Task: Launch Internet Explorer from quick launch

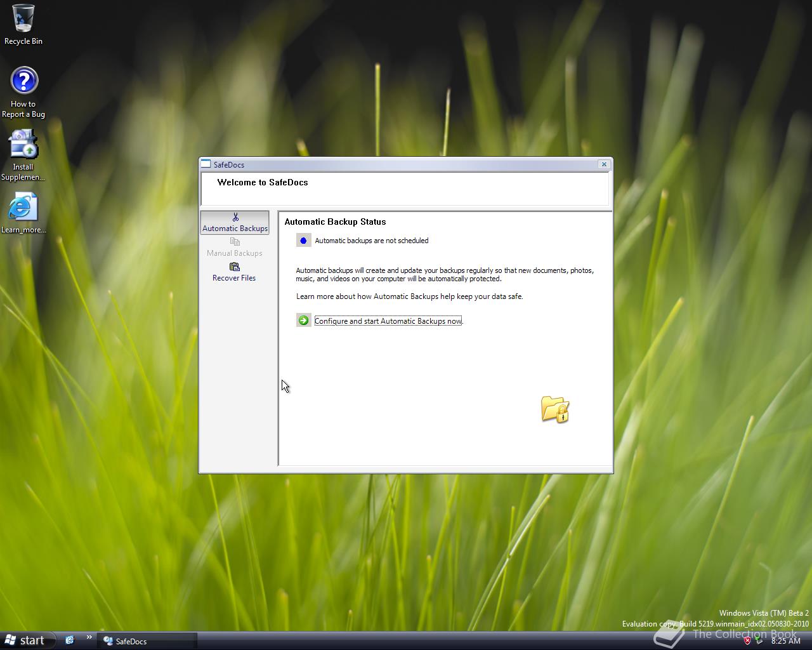Action: (70, 640)
